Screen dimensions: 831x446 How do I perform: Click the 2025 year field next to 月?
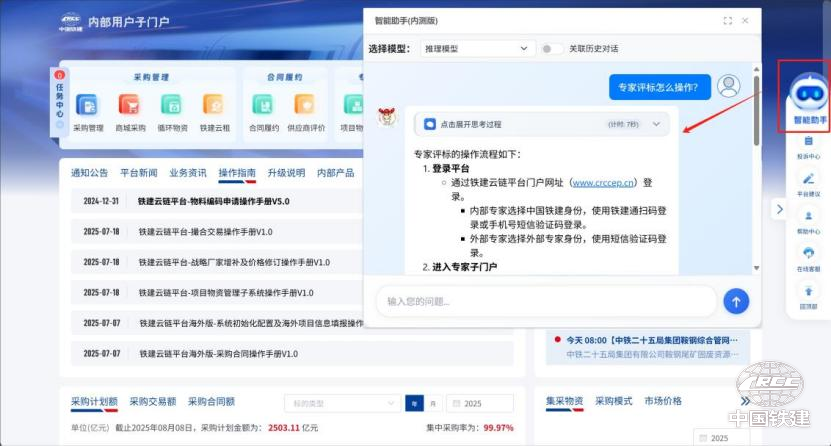(x=480, y=404)
